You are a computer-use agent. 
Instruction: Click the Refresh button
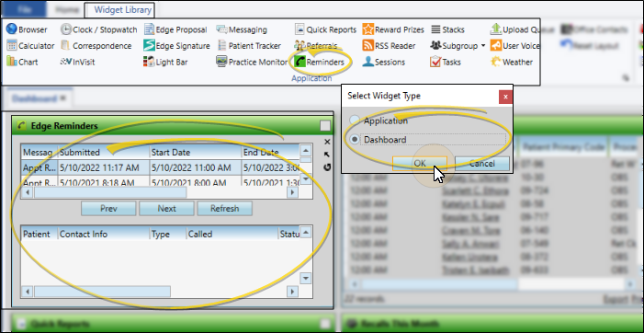click(225, 209)
